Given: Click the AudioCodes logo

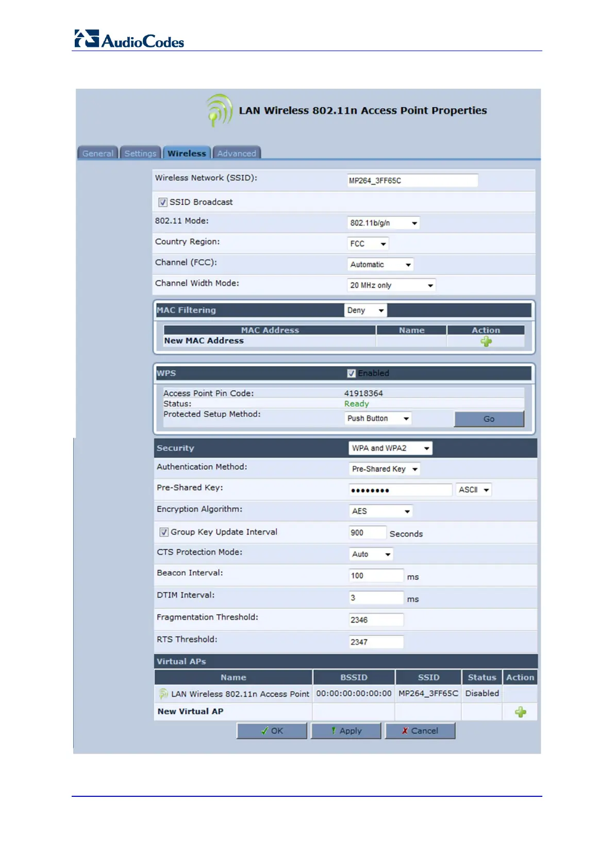Looking at the screenshot, I should tap(129, 39).
